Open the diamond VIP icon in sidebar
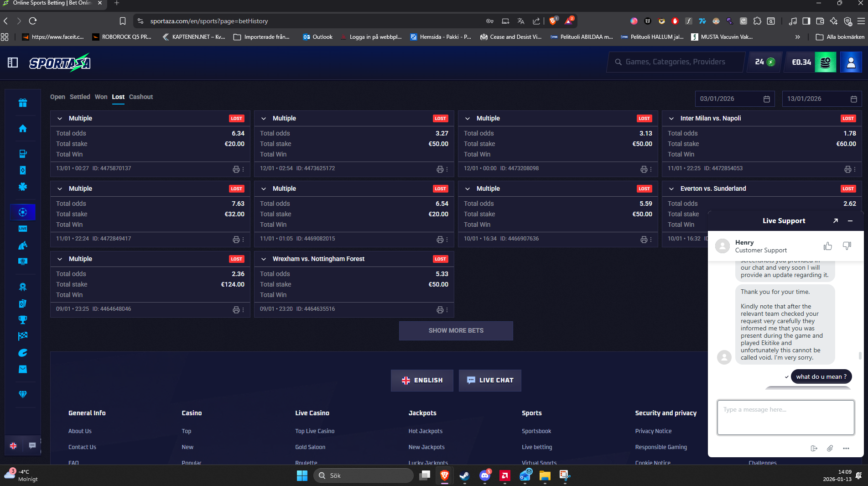Screen dimensions: 868x486 (x=23, y=394)
